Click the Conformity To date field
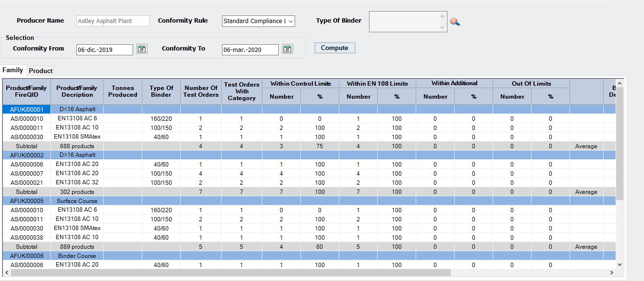 pyautogui.click(x=250, y=50)
